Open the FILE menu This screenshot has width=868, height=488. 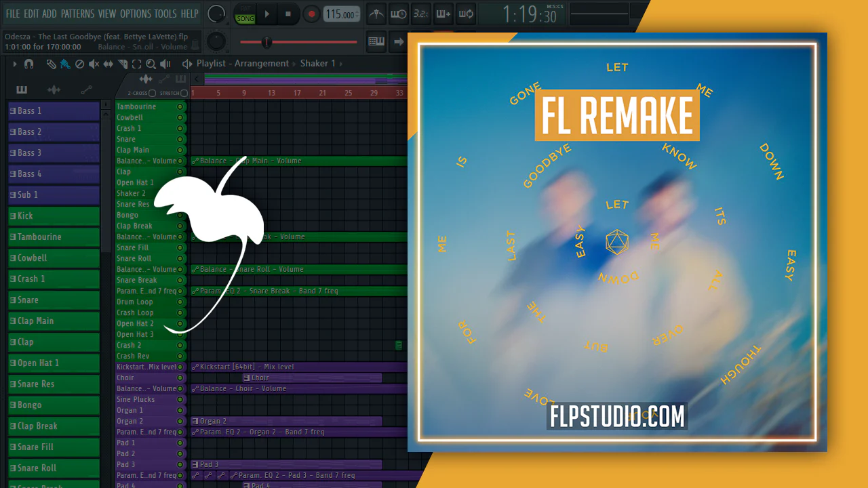[13, 14]
